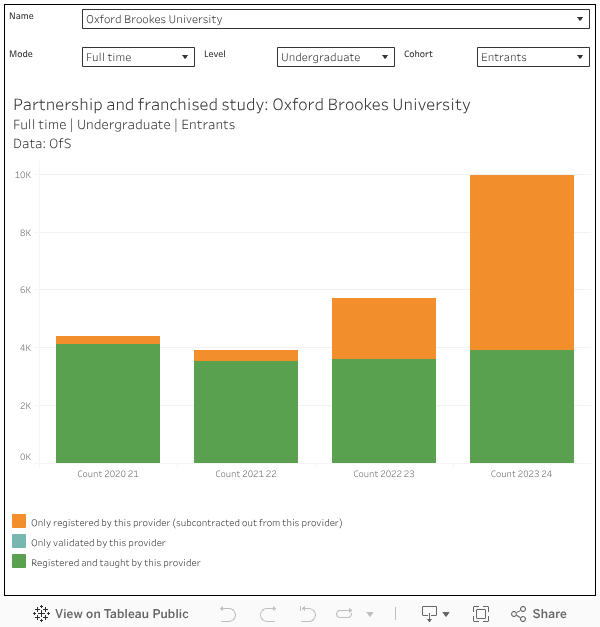600x627 pixels.
Task: Click the teal legend swatch for only validated
Action: click(x=19, y=542)
